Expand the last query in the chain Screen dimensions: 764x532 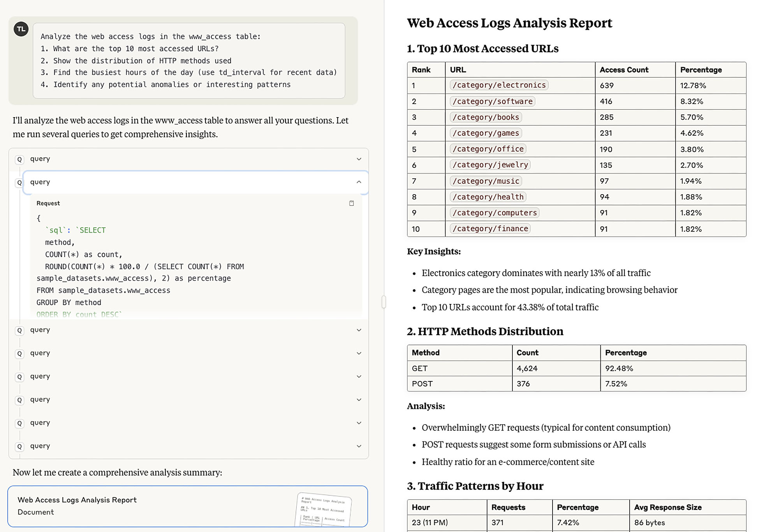pos(359,446)
